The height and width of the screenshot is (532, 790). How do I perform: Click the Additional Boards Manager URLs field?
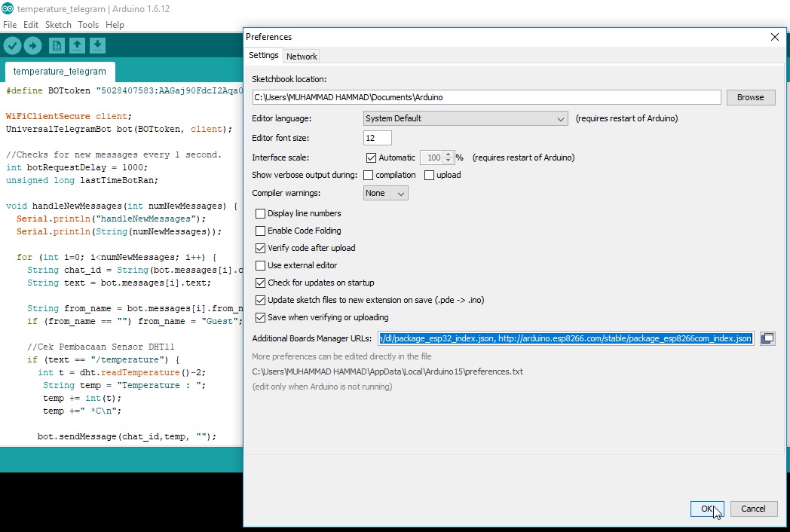[x=566, y=338]
